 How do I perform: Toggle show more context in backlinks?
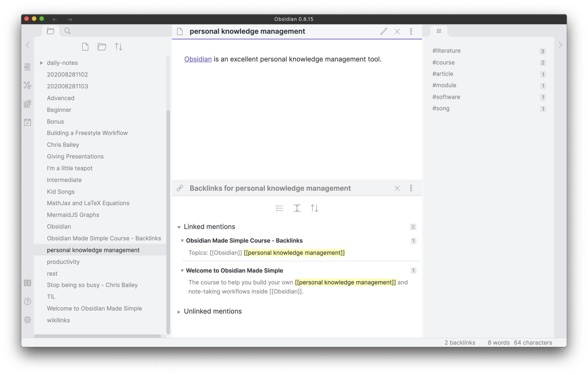point(297,208)
